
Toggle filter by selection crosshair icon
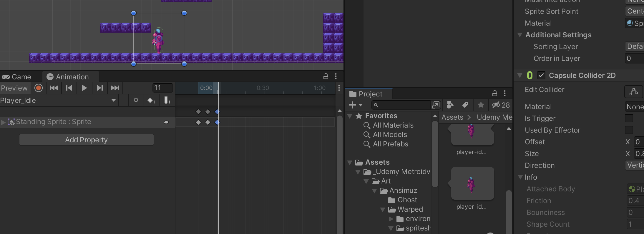(136, 100)
